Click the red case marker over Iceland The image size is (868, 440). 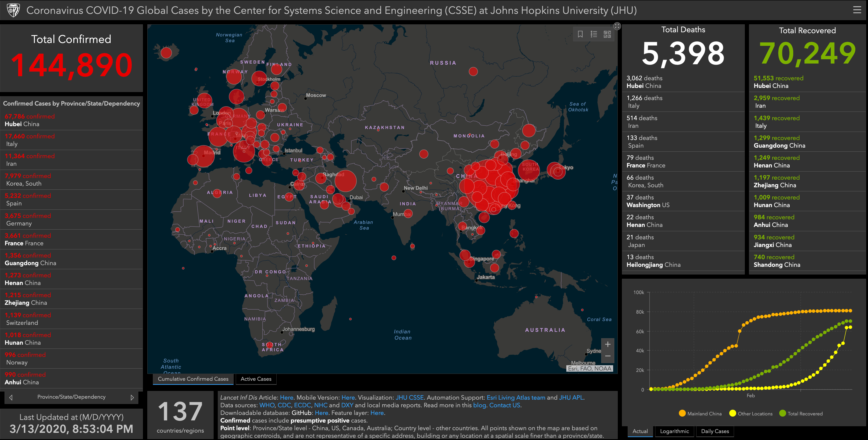point(166,53)
